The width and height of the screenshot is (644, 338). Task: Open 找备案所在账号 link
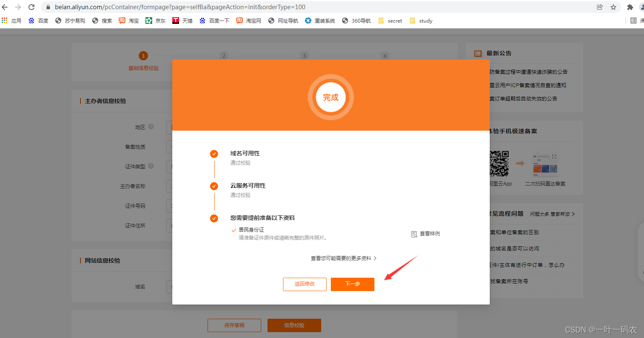coord(509,281)
